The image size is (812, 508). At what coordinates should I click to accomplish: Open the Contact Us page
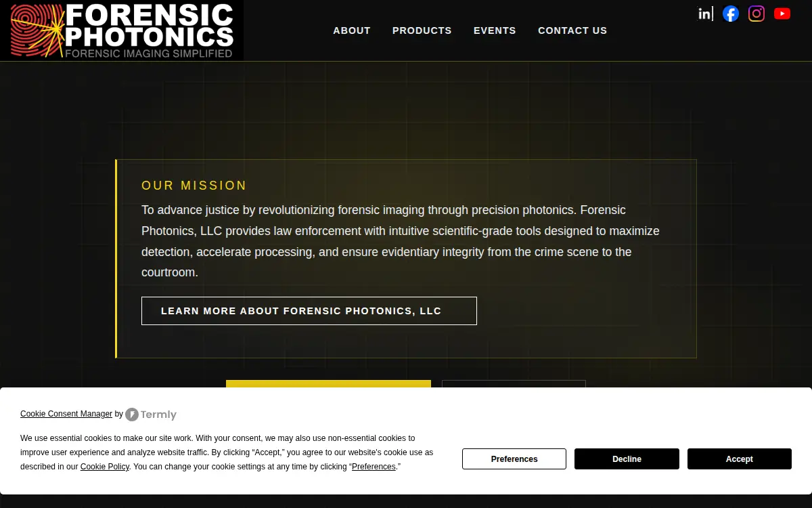(572, 30)
